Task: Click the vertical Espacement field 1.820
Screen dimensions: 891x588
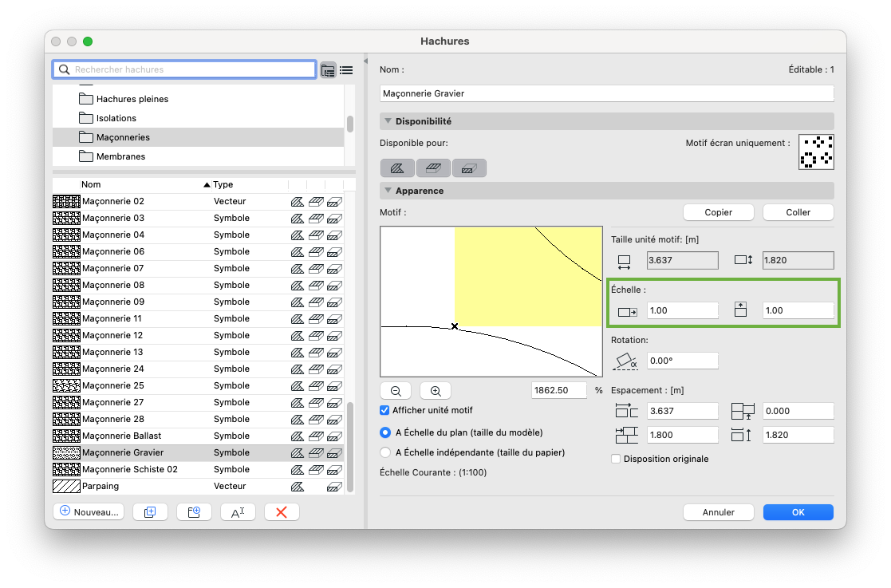Action: tap(798, 435)
